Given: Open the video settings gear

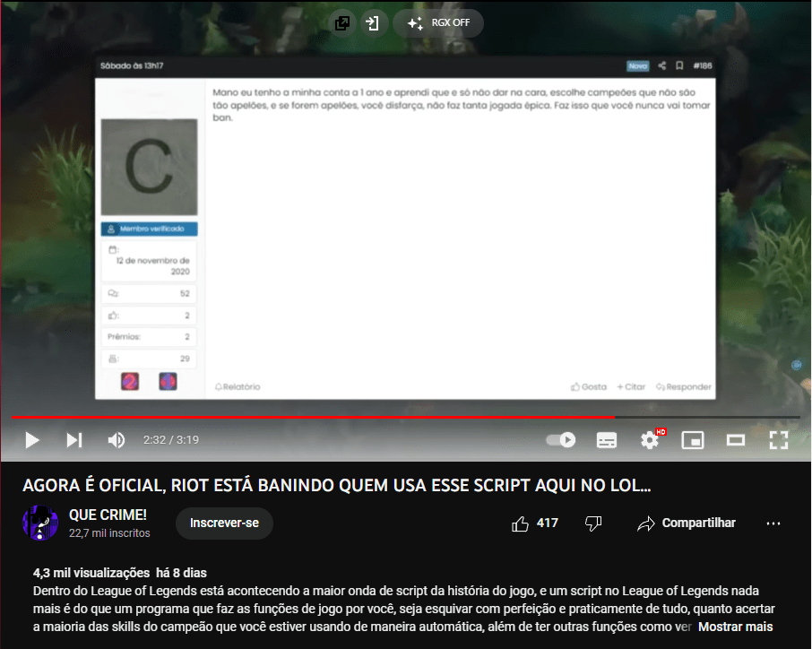Looking at the screenshot, I should [x=650, y=440].
